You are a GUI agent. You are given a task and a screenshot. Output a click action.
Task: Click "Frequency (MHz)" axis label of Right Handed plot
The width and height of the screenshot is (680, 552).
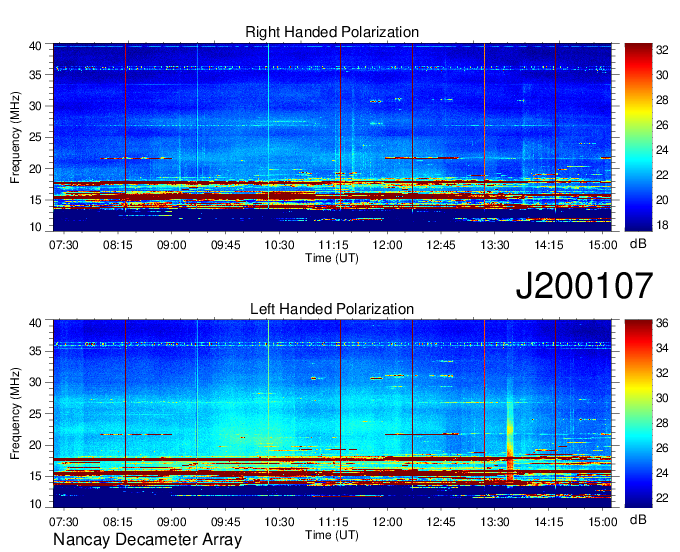click(15, 137)
